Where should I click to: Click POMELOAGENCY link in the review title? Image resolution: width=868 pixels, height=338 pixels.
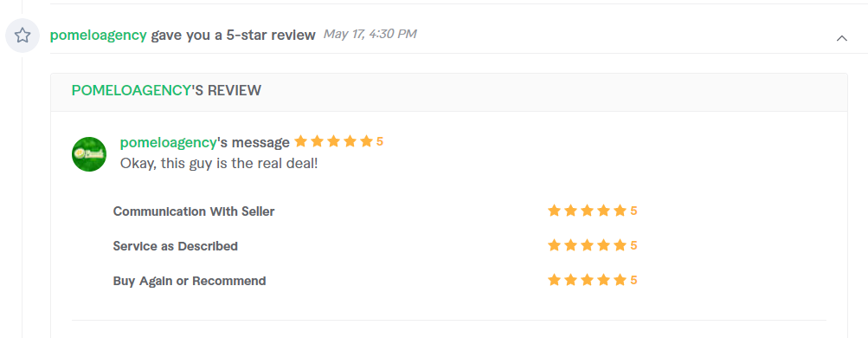131,90
